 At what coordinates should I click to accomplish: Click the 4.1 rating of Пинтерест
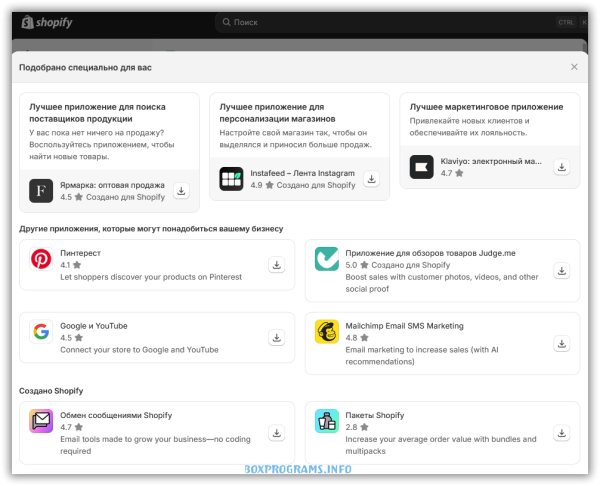coord(70,265)
